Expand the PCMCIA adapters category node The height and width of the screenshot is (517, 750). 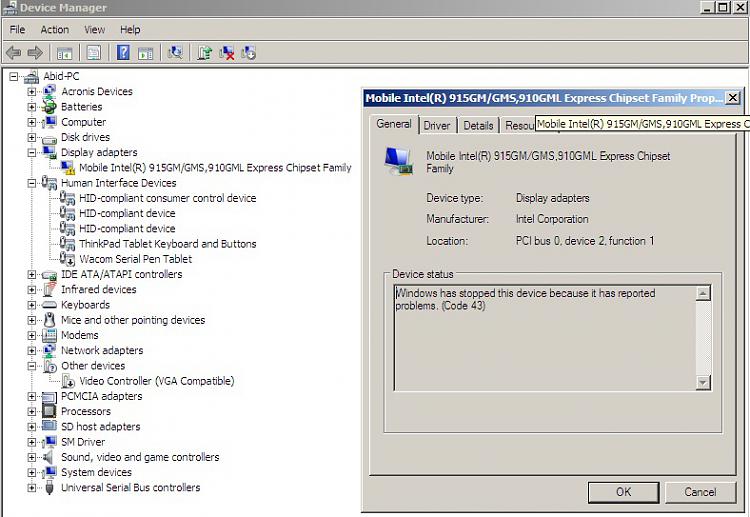[31, 396]
